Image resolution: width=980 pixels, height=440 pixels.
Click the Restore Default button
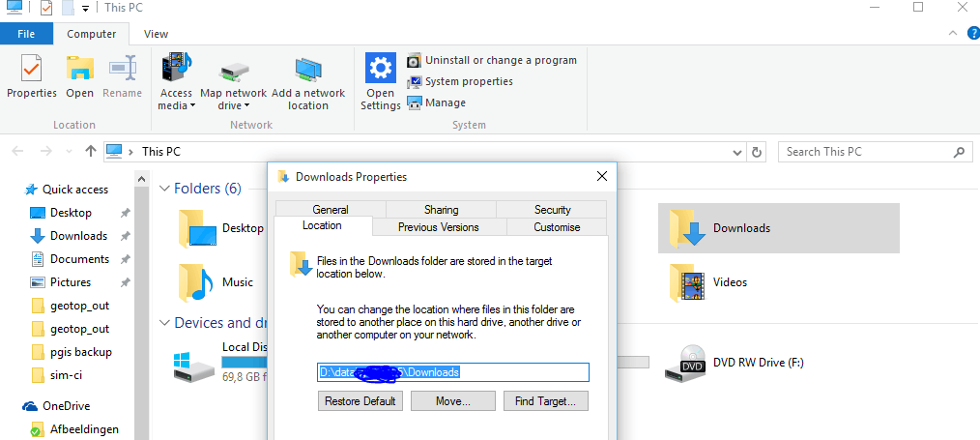[360, 400]
